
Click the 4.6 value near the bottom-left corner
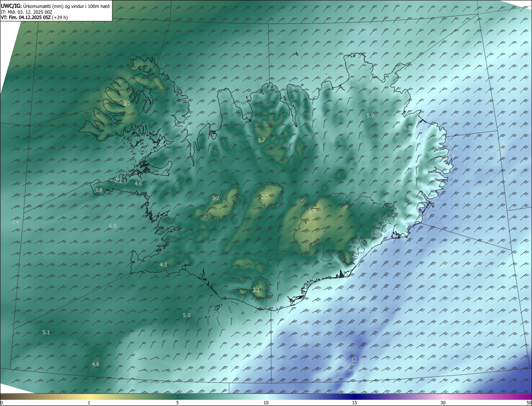pos(96,364)
